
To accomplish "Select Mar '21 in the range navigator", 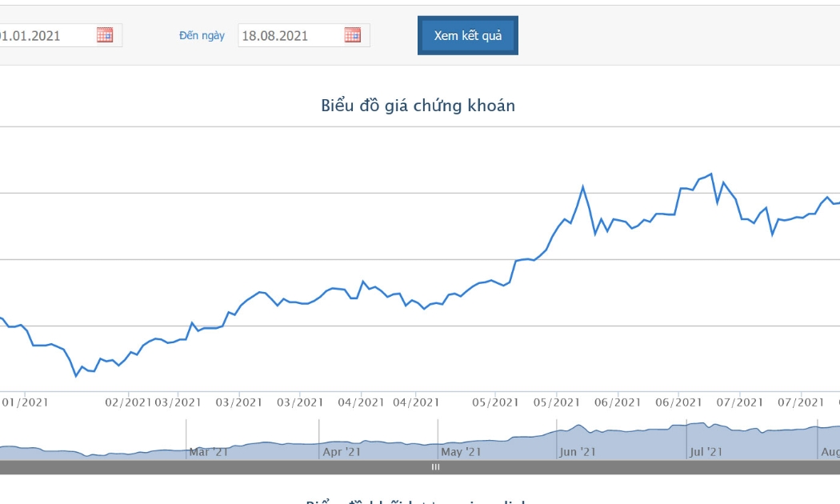I will (208, 451).
